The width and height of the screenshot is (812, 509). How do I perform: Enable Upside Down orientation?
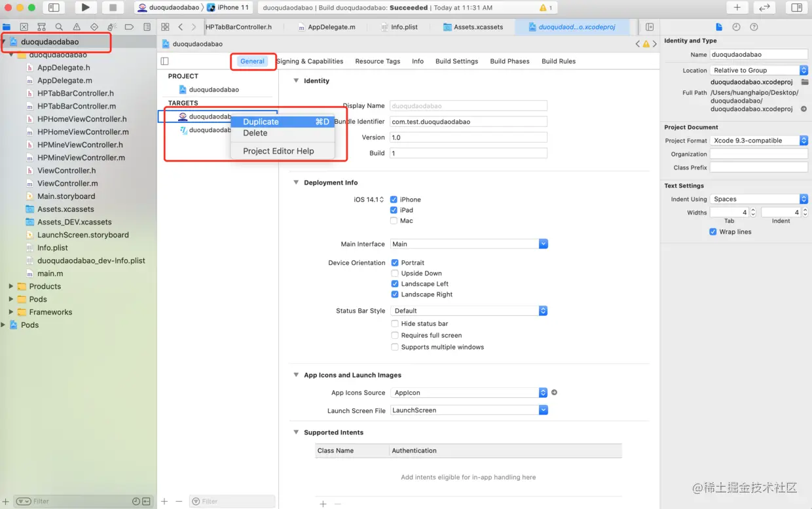pos(395,273)
